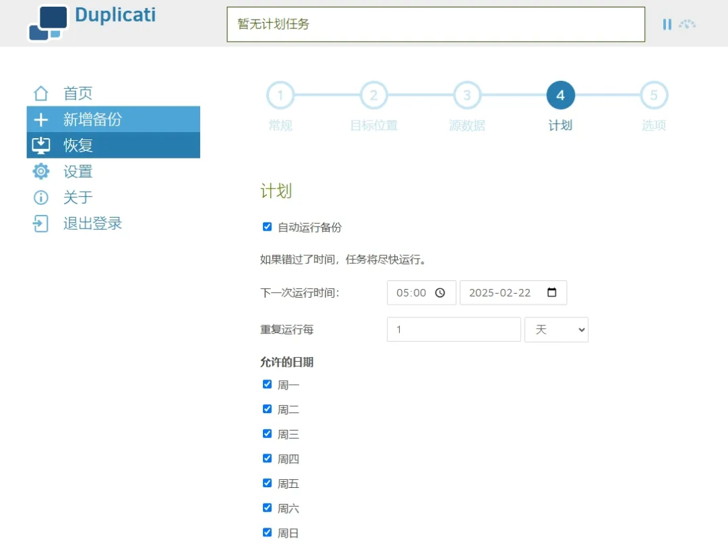The image size is (728, 560).
Task: Pause the scheduler with the pause icon
Action: 667,24
